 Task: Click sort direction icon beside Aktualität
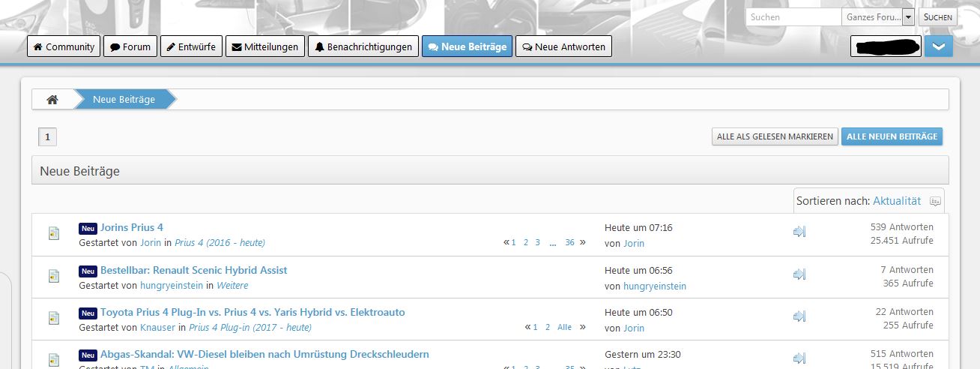pos(934,201)
